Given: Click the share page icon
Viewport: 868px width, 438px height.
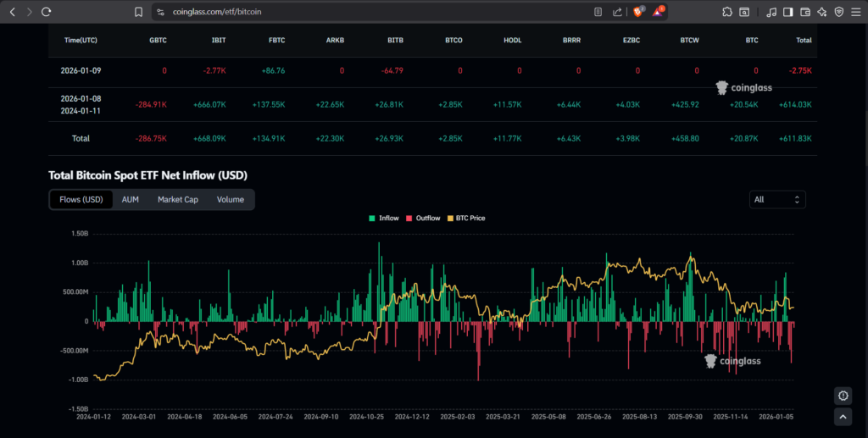Looking at the screenshot, I should [618, 12].
